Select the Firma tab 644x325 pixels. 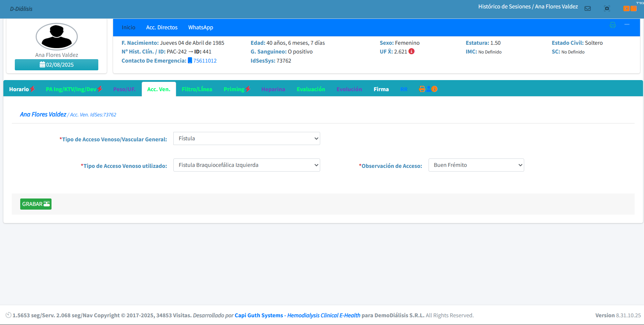pos(381,89)
